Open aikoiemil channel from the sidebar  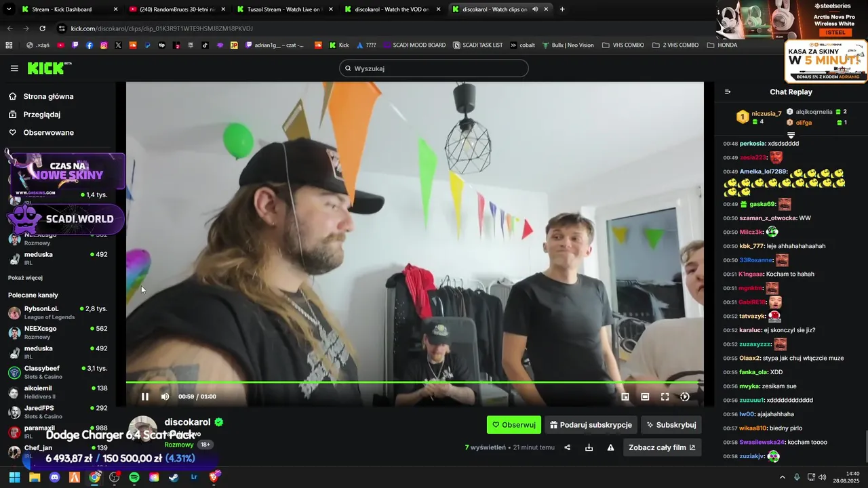58,392
